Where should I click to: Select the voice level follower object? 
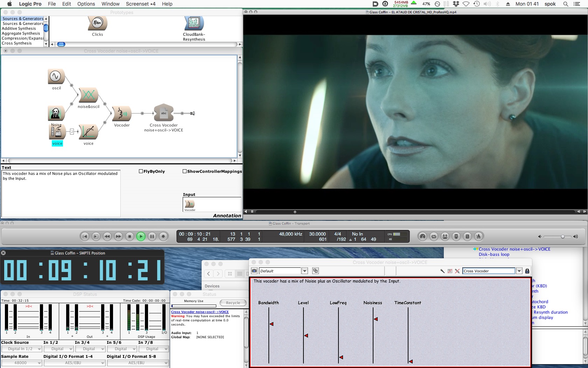tap(88, 132)
